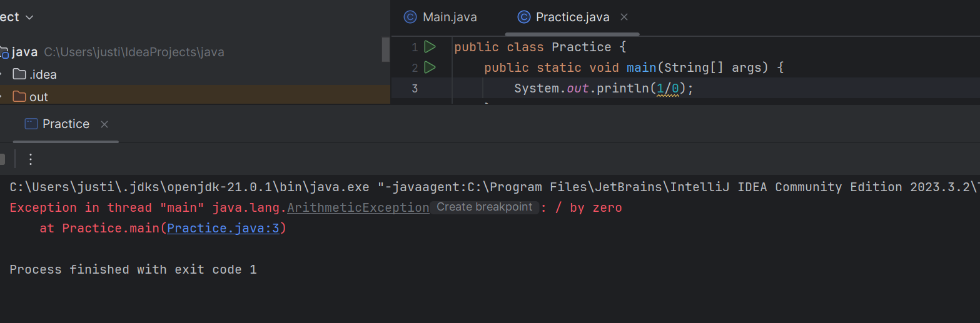980x323 pixels.
Task: Close the Practice run tab
Action: 104,124
